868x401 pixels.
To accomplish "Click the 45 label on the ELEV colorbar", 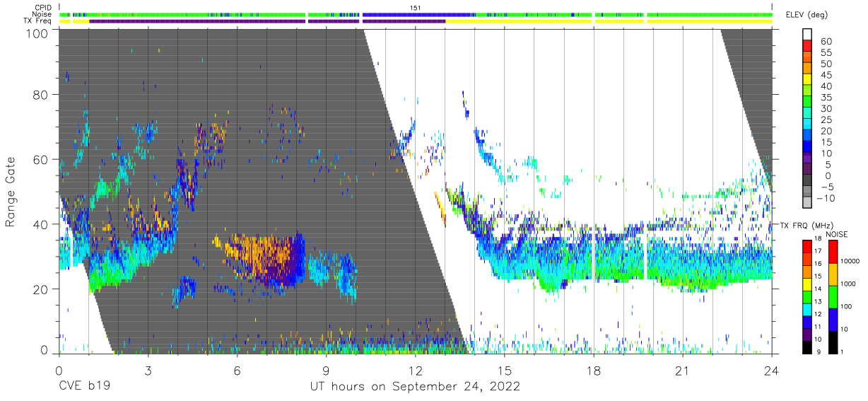I will pos(826,76).
